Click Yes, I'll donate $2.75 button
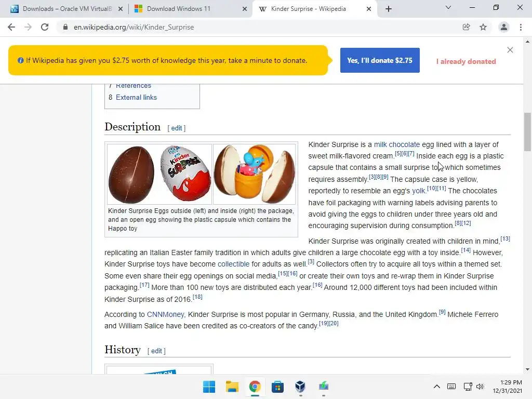The image size is (532, 399). click(x=380, y=60)
